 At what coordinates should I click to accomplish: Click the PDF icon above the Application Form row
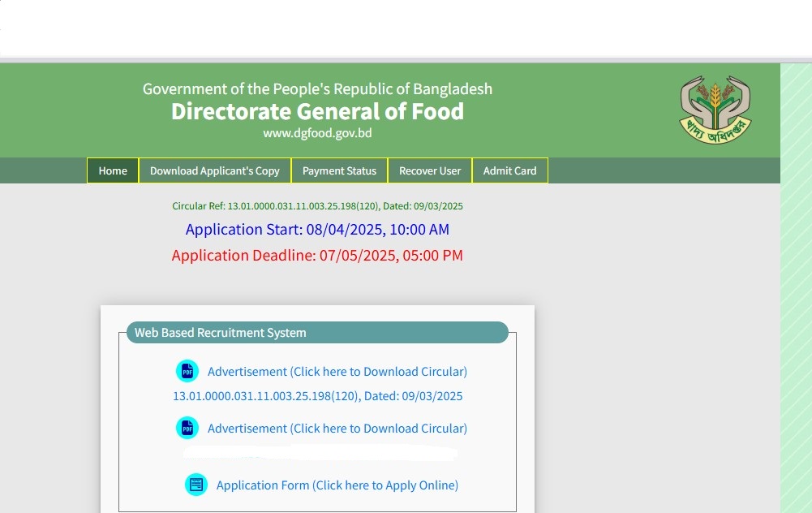click(187, 428)
